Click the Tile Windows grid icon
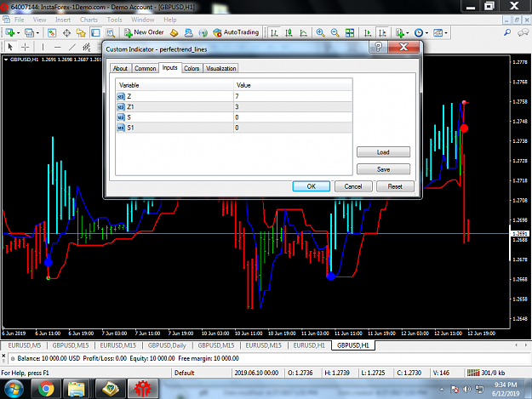The width and height of the screenshot is (532, 399). click(350, 33)
